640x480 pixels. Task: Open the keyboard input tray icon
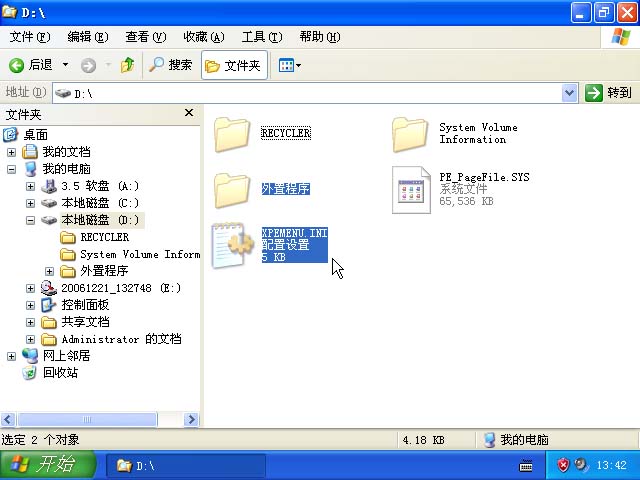point(526,465)
